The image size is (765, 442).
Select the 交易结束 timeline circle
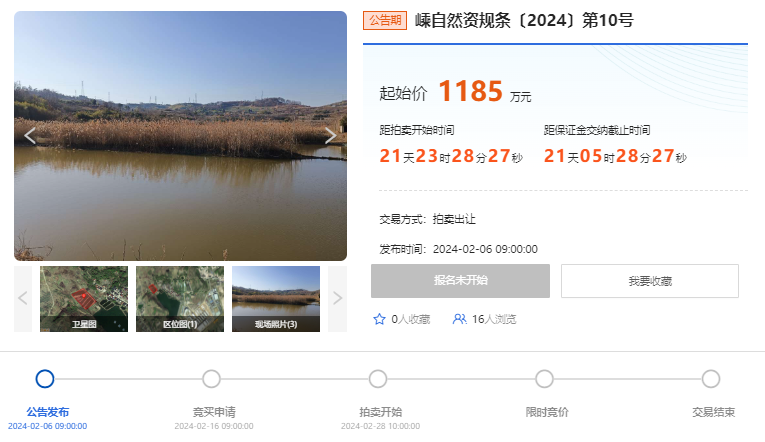pos(711,379)
